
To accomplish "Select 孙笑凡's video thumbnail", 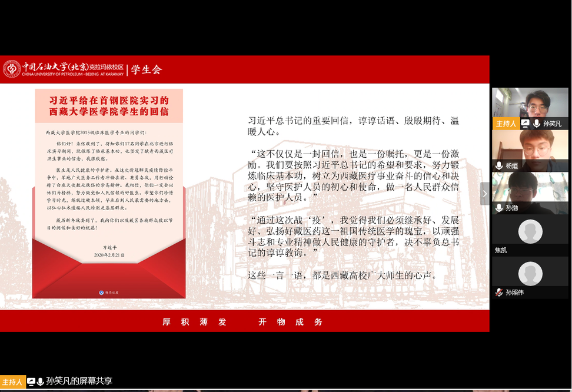I will (x=530, y=103).
